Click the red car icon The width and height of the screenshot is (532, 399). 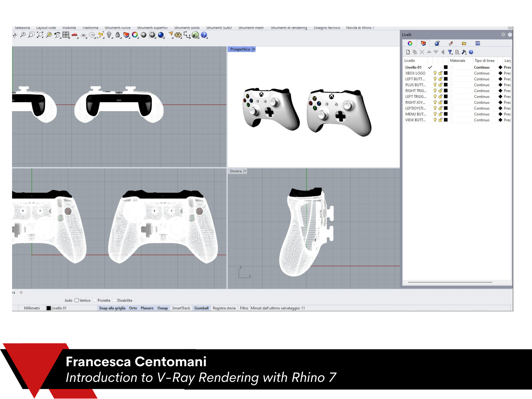(74, 35)
